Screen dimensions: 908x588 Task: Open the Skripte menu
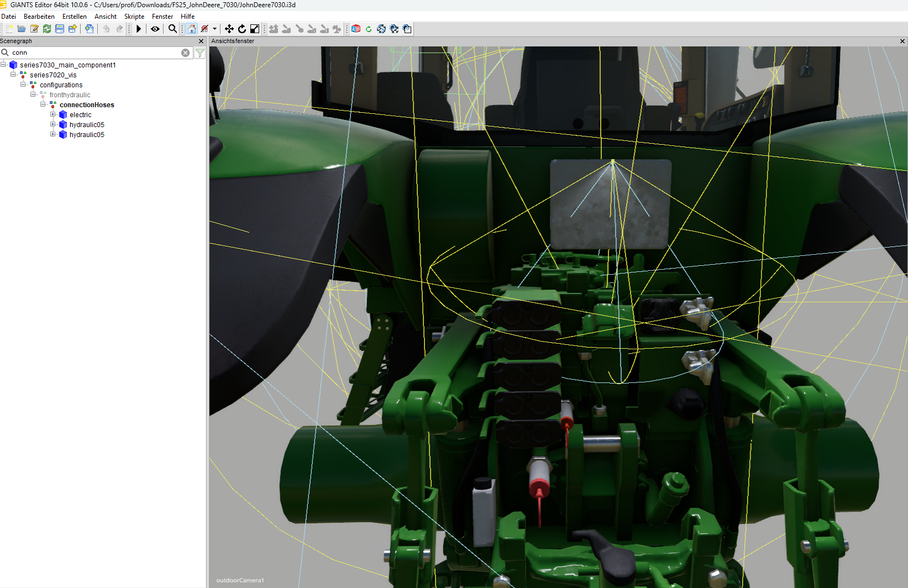(x=134, y=17)
